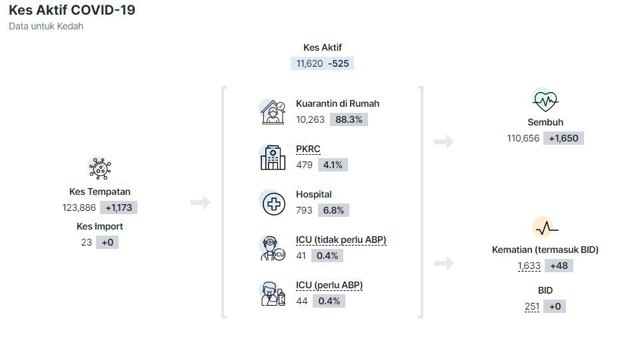This screenshot has width=644, height=337.
Task: Click the home quarantine house icon
Action: click(x=273, y=112)
